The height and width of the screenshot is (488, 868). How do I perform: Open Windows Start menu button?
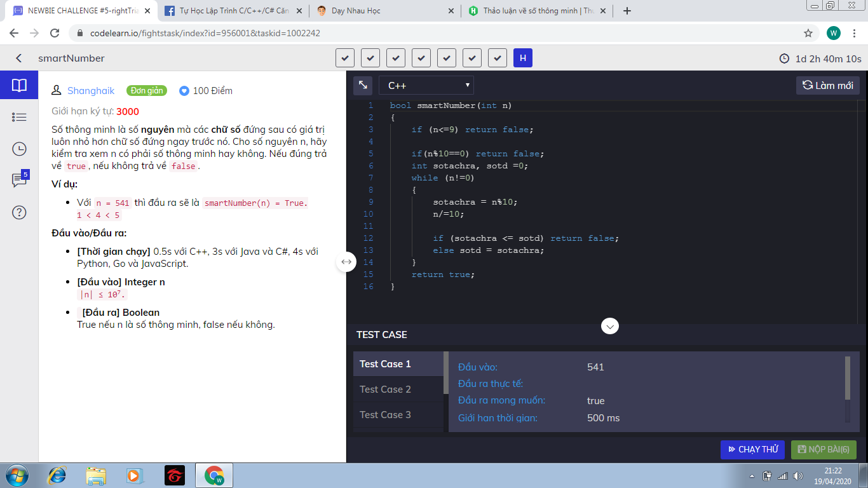point(15,475)
